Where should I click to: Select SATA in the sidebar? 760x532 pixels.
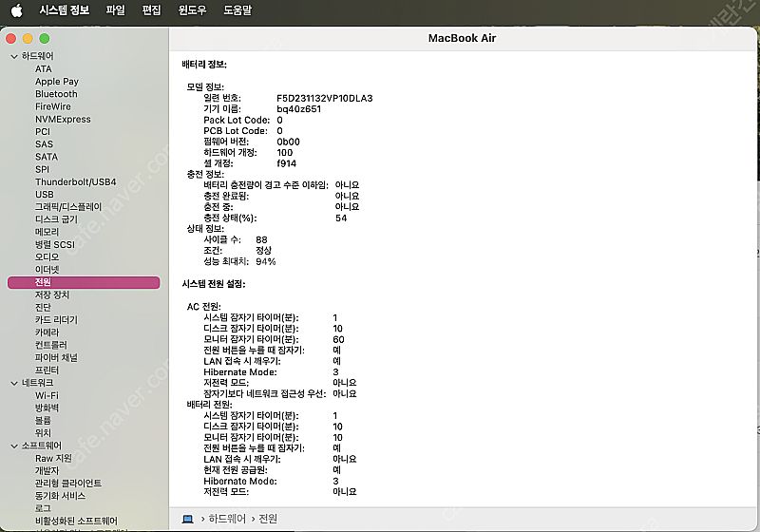click(x=47, y=157)
